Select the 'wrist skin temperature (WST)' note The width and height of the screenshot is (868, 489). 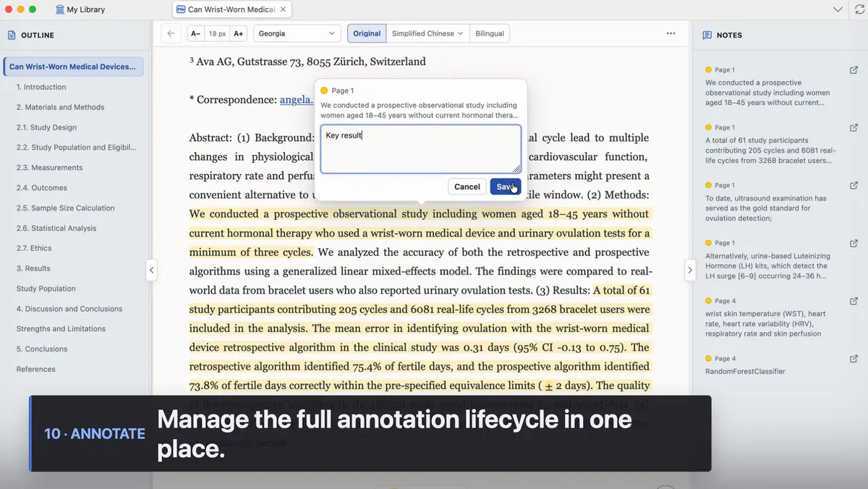pyautogui.click(x=767, y=323)
